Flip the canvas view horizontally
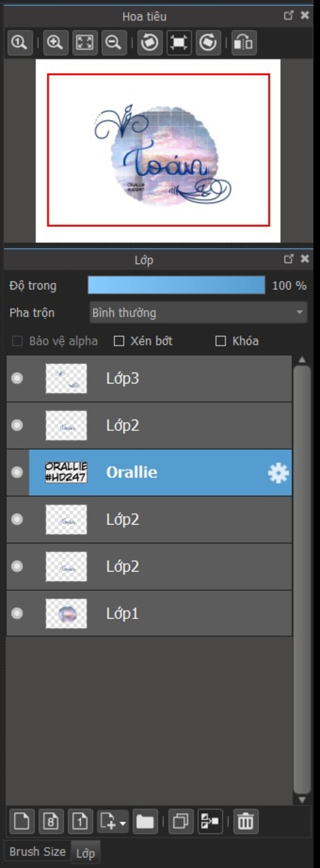Viewport: 320px width, 868px height. click(244, 42)
